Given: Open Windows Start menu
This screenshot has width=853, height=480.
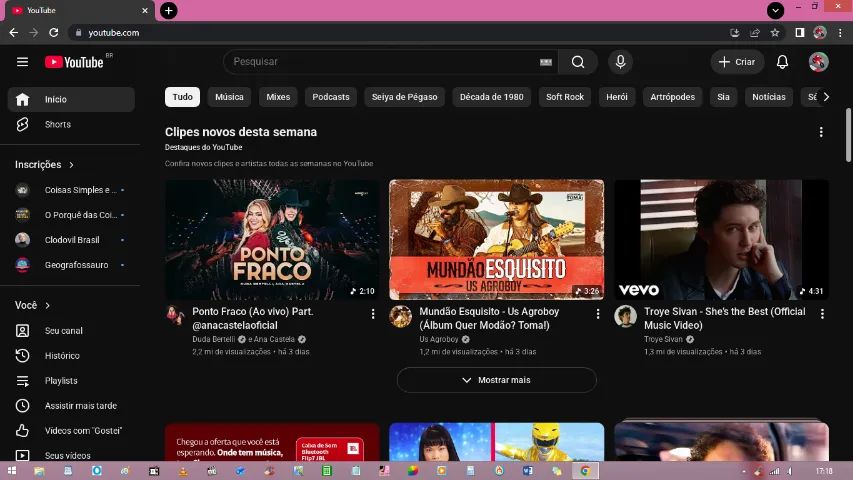Looking at the screenshot, I should 11,471.
